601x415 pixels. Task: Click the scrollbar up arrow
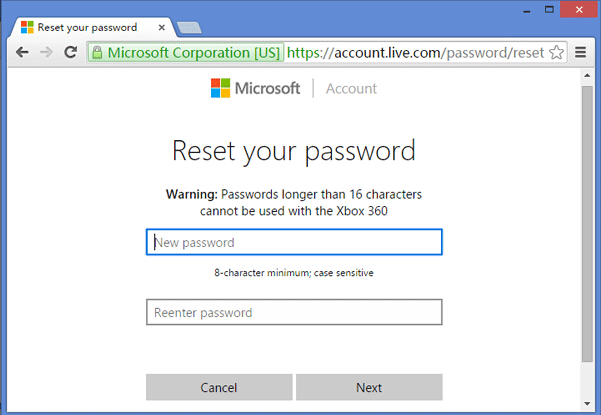[x=587, y=77]
